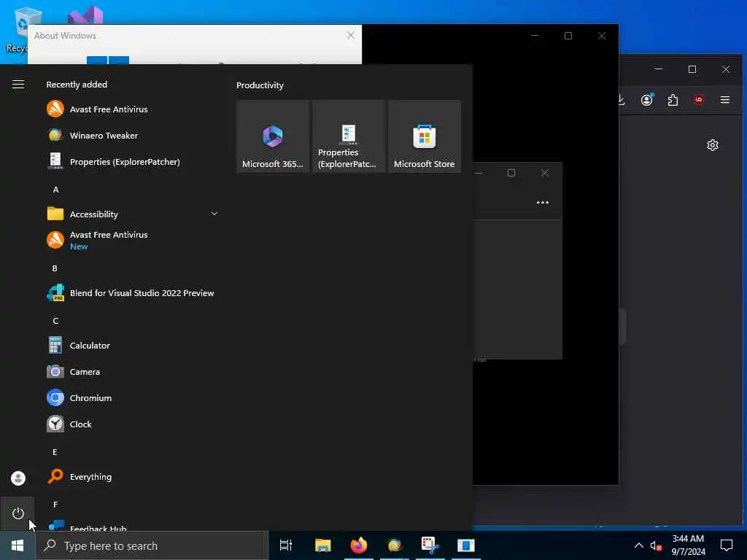Open the clock showing 3:44 AM
The height and width of the screenshot is (560, 747).
coord(688,545)
